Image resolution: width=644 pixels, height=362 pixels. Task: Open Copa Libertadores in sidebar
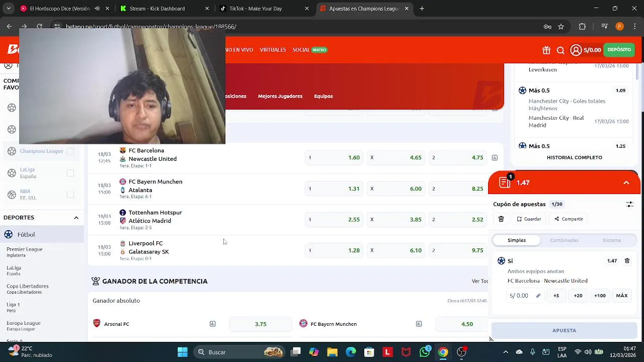point(28,289)
